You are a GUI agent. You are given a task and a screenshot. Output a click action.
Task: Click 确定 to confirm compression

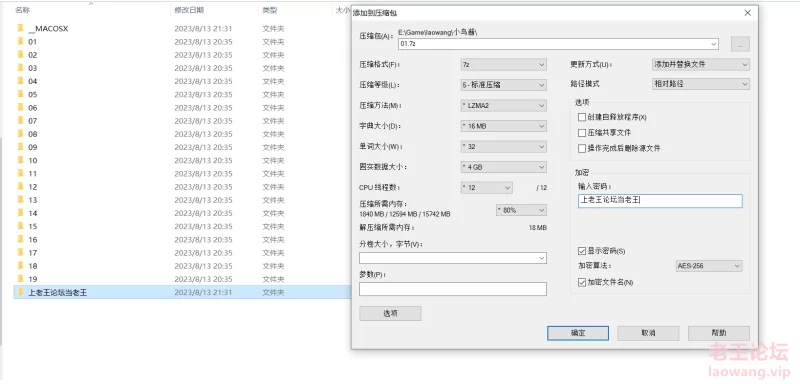(x=578, y=333)
